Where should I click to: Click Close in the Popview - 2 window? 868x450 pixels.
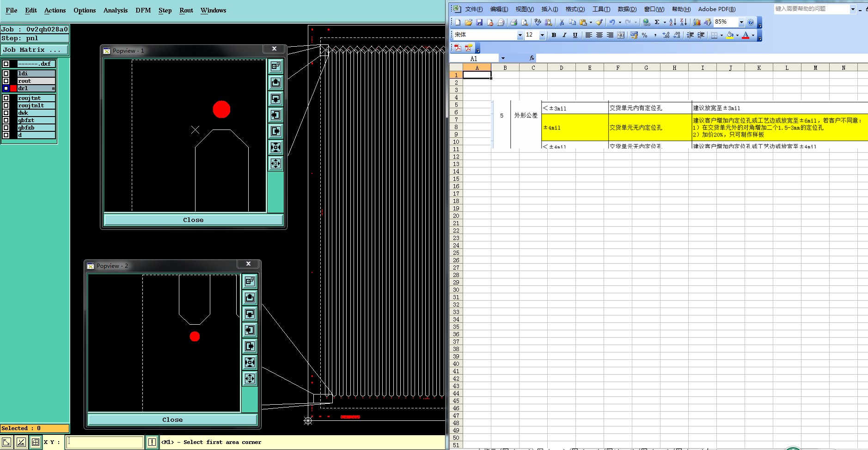pyautogui.click(x=172, y=419)
